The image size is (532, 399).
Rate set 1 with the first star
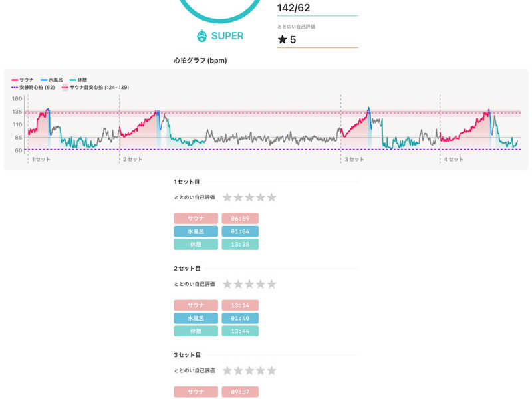click(x=227, y=198)
